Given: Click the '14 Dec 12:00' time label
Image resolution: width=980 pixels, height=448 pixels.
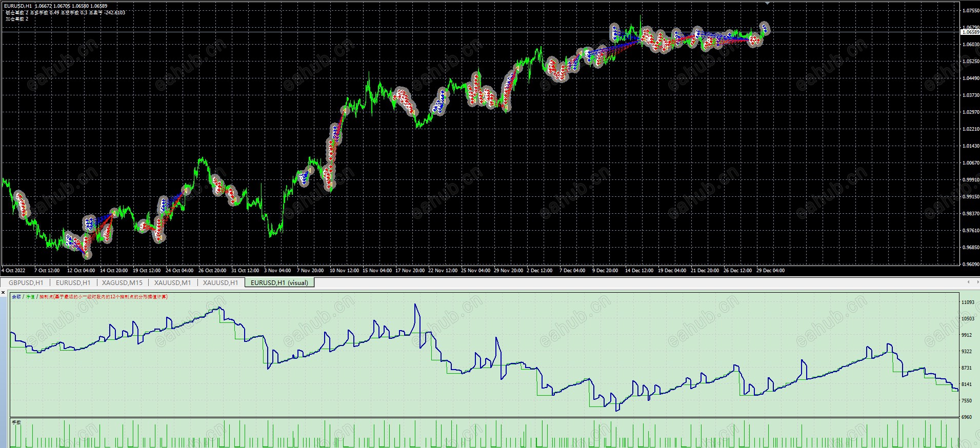Looking at the screenshot, I should point(639,271).
